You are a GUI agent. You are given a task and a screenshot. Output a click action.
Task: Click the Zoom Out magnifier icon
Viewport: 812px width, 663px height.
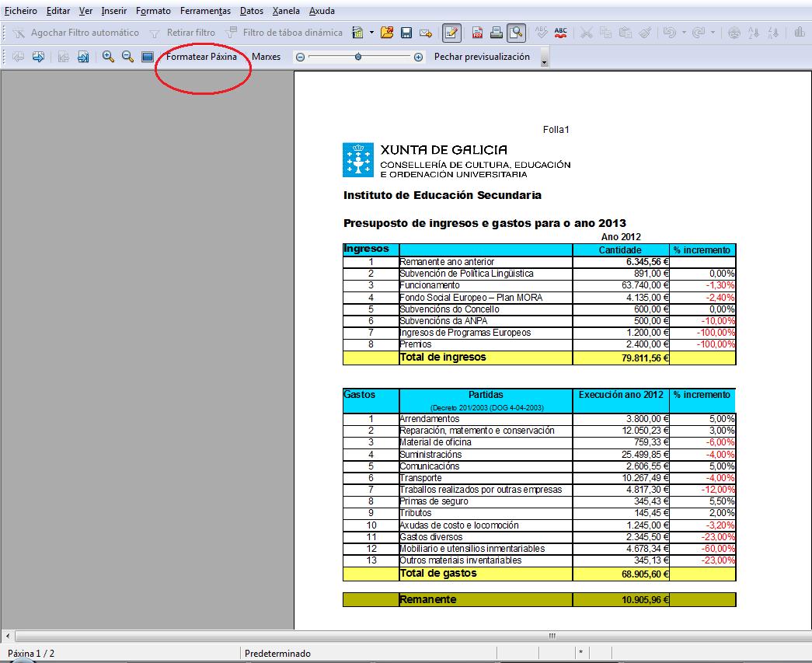tap(127, 57)
